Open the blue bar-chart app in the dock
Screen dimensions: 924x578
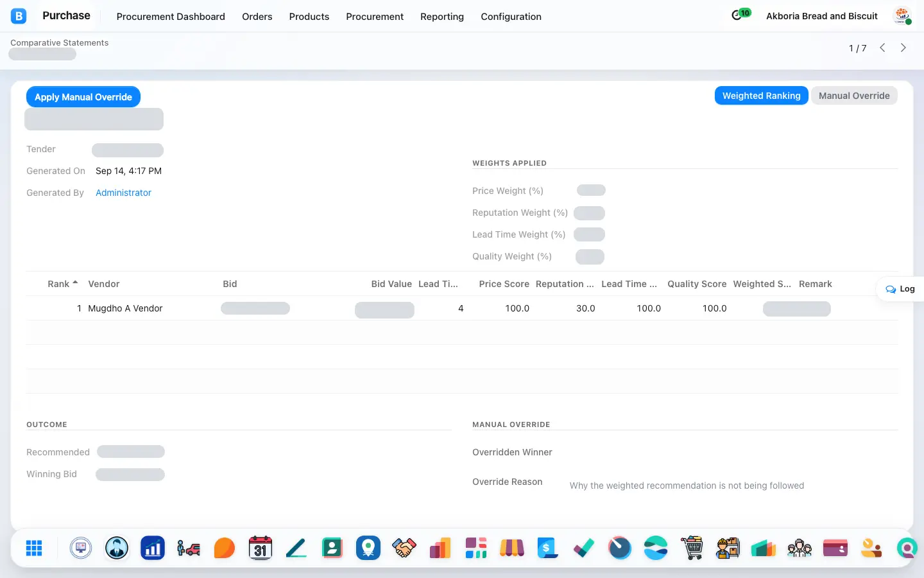tap(153, 548)
